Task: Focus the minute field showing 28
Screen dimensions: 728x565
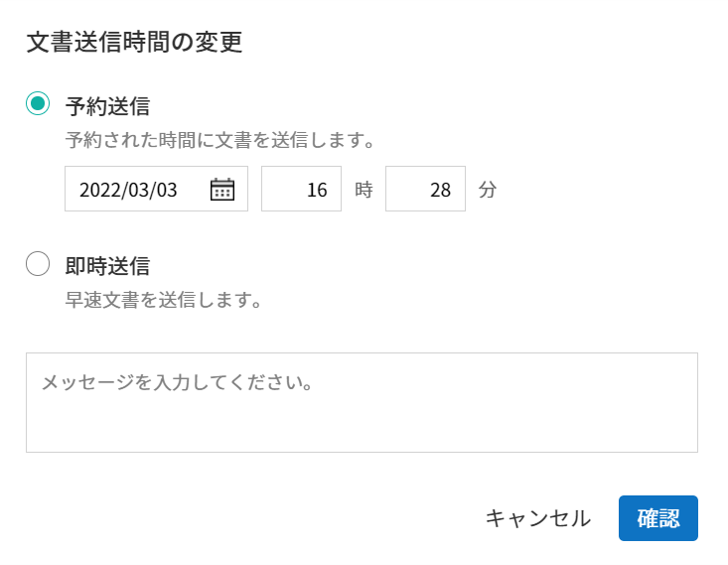Action: pyautogui.click(x=425, y=189)
